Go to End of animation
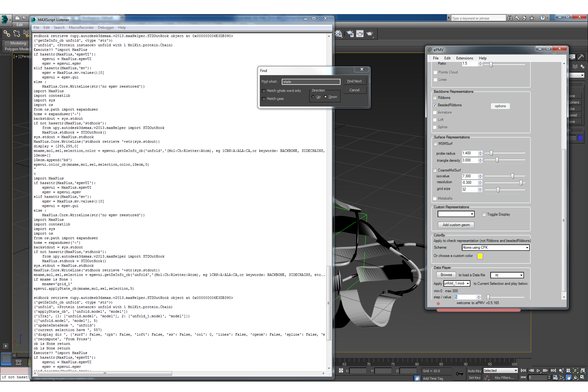 (x=553, y=371)
